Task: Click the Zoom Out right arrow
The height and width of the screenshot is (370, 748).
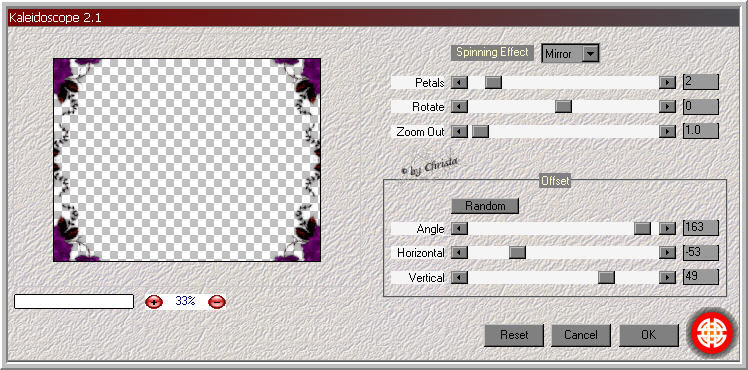Action: 667,131
